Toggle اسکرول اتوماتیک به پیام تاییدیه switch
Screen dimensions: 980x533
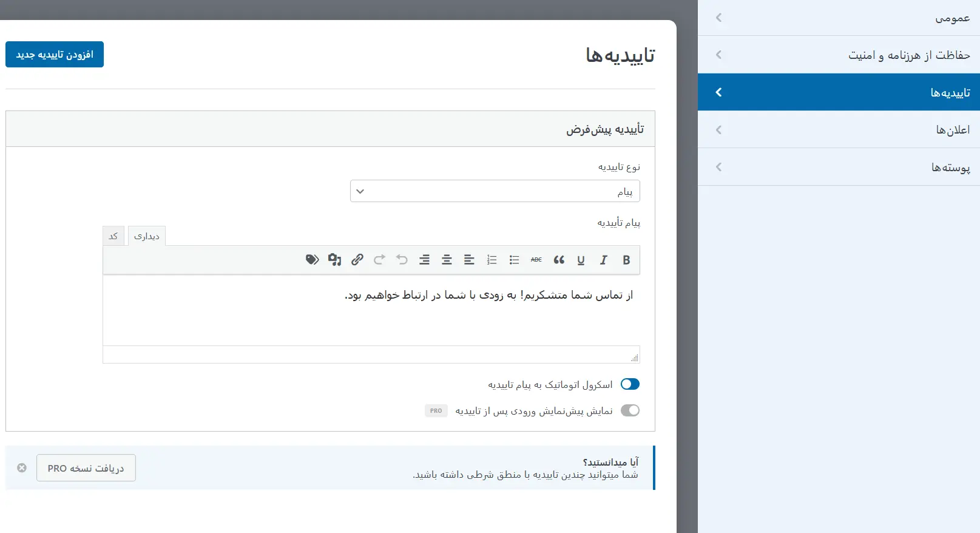point(630,384)
